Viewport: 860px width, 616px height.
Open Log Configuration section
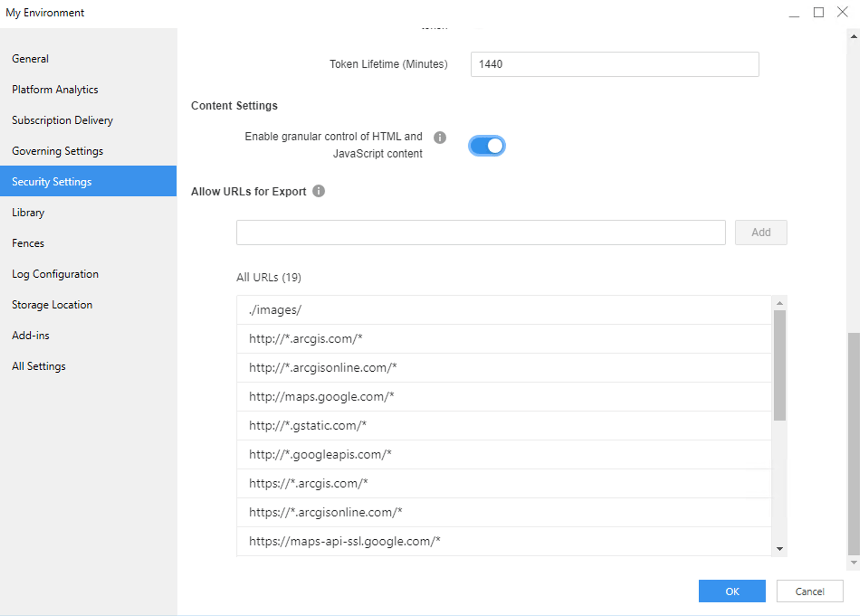tap(55, 274)
